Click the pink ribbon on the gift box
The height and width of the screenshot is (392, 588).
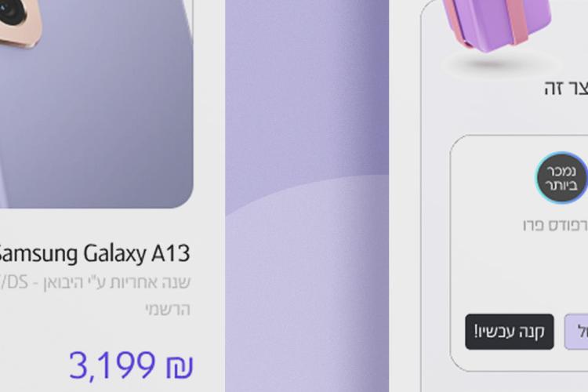(x=519, y=20)
